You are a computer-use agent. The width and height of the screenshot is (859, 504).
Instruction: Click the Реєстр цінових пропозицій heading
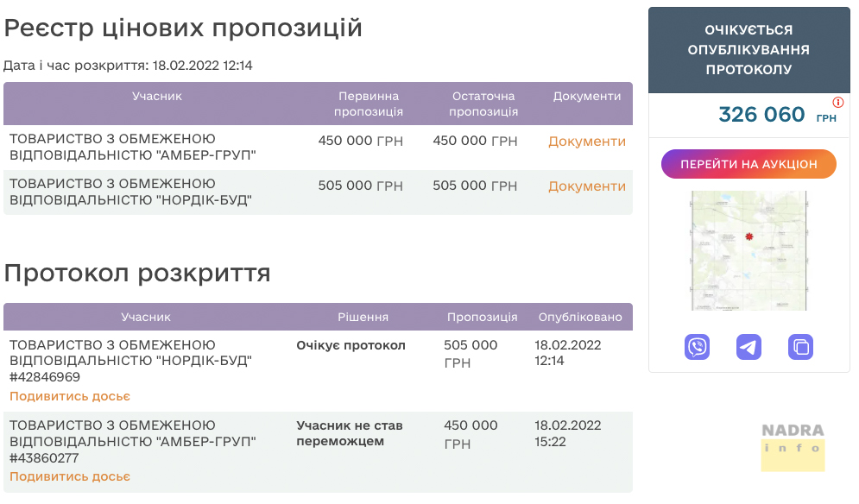click(x=183, y=28)
